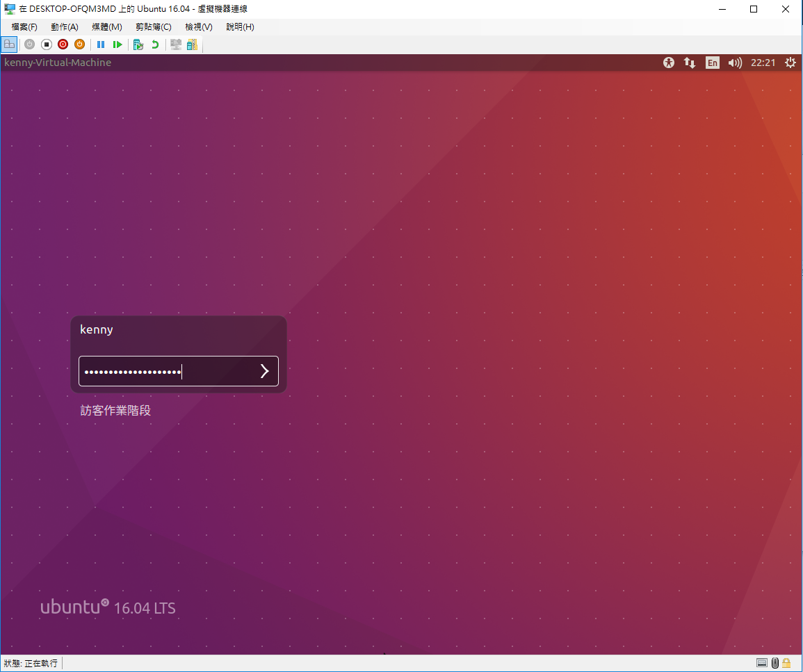Screen dimensions: 803x672
Task: Revert the VM with green arrow icon
Action: click(154, 44)
